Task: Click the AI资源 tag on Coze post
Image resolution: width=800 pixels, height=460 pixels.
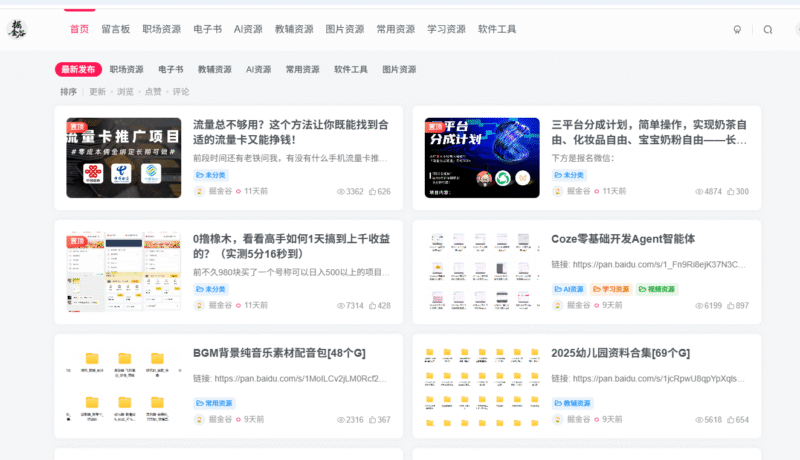Action: tap(569, 289)
